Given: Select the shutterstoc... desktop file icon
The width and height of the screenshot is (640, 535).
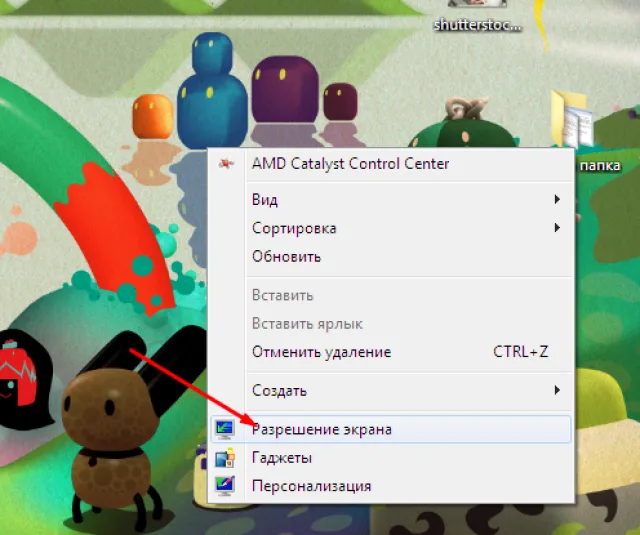Looking at the screenshot, I should click(x=477, y=4).
